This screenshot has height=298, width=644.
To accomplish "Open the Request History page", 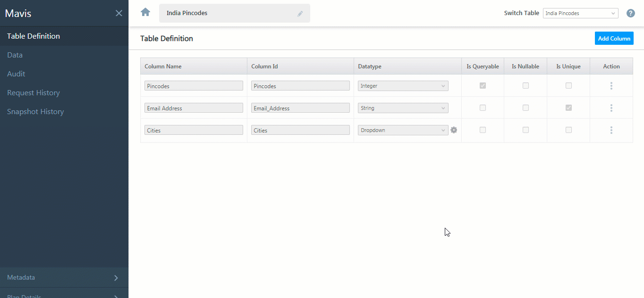I will 33,92.
